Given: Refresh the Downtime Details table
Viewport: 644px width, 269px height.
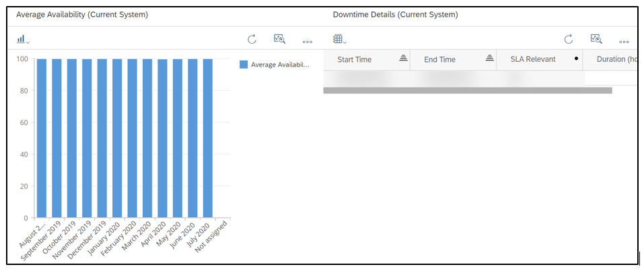Looking at the screenshot, I should click(x=569, y=40).
